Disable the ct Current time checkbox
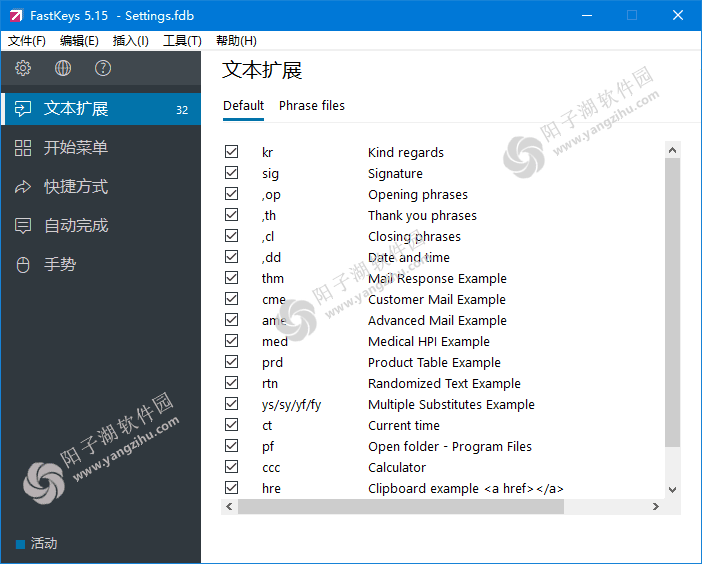Image resolution: width=702 pixels, height=564 pixels. pos(231,425)
